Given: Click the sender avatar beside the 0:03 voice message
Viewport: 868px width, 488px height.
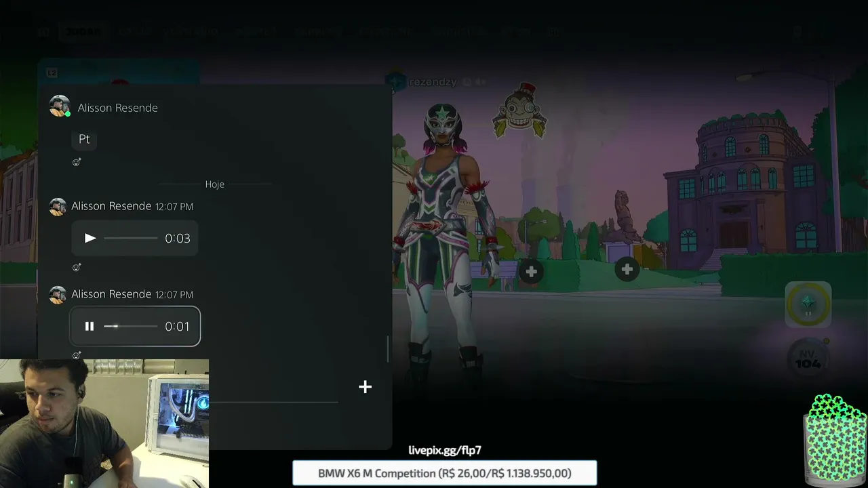Looking at the screenshot, I should 58,207.
